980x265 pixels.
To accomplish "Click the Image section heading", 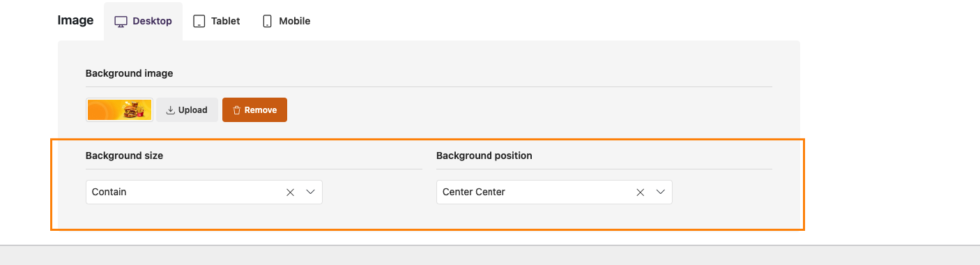I will coord(76,21).
